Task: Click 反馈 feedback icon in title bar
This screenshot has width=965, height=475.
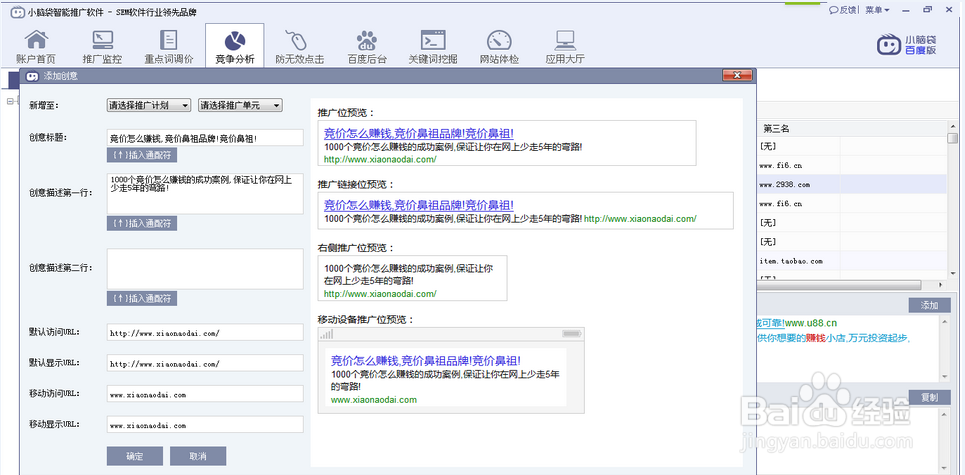Action: tap(843, 10)
